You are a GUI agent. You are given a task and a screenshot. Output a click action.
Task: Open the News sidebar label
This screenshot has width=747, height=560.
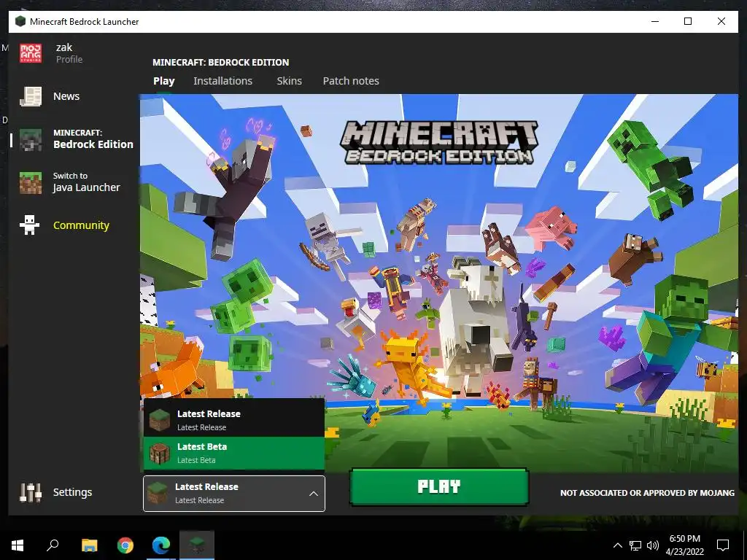(x=66, y=96)
